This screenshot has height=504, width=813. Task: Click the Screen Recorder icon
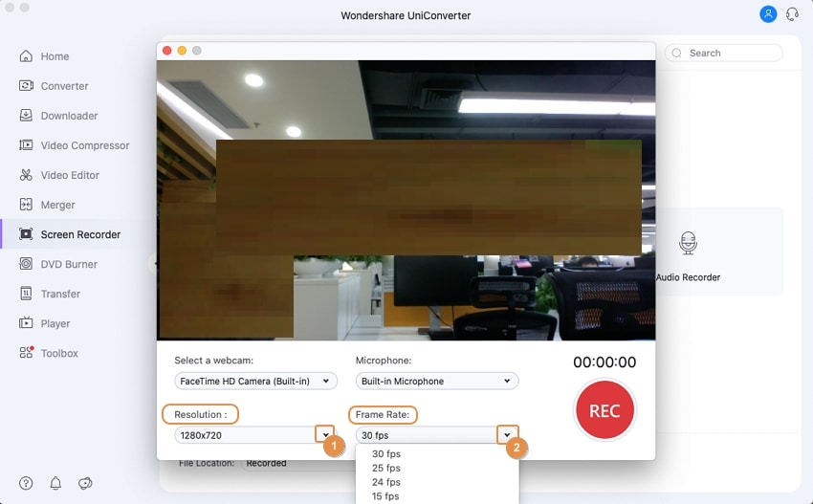pyautogui.click(x=26, y=234)
